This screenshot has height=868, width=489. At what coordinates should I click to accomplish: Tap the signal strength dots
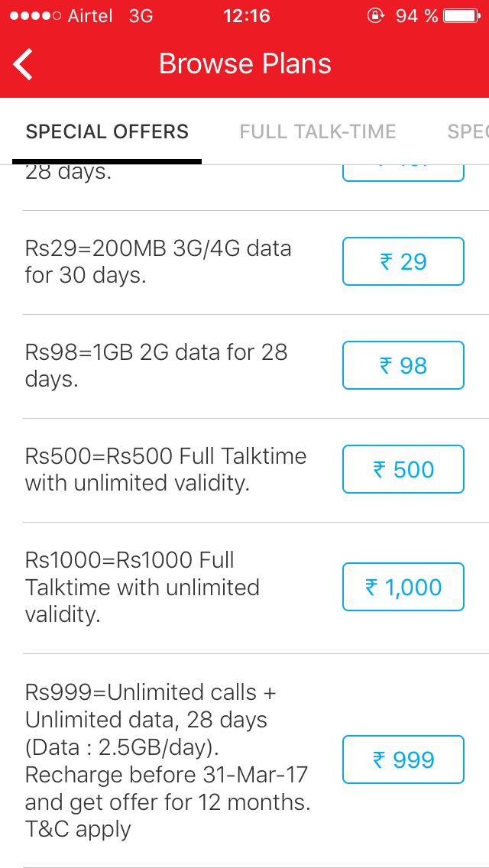point(32,16)
